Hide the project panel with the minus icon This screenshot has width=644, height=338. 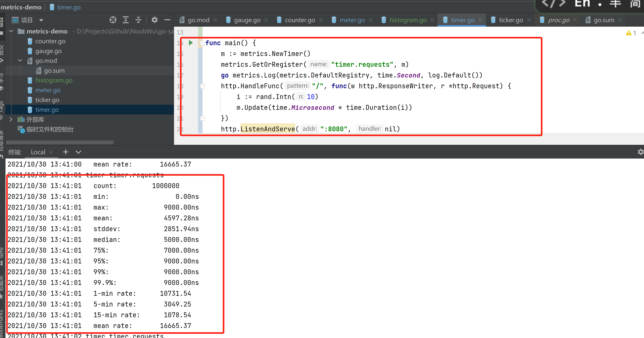[167, 20]
